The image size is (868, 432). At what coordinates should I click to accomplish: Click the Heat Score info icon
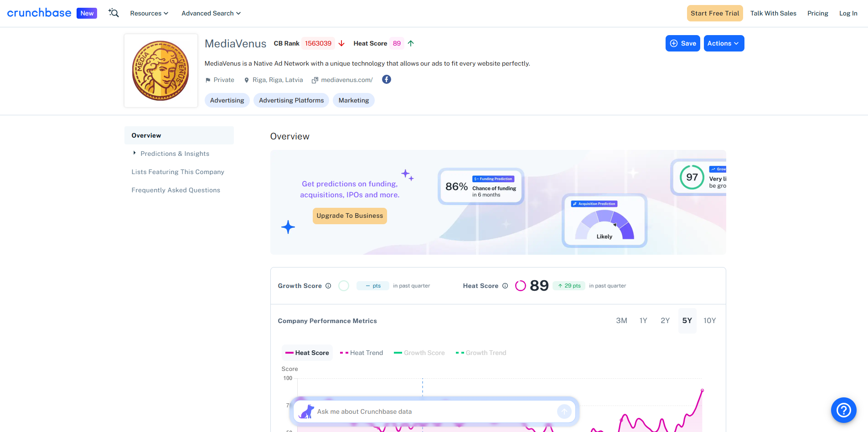click(x=505, y=286)
